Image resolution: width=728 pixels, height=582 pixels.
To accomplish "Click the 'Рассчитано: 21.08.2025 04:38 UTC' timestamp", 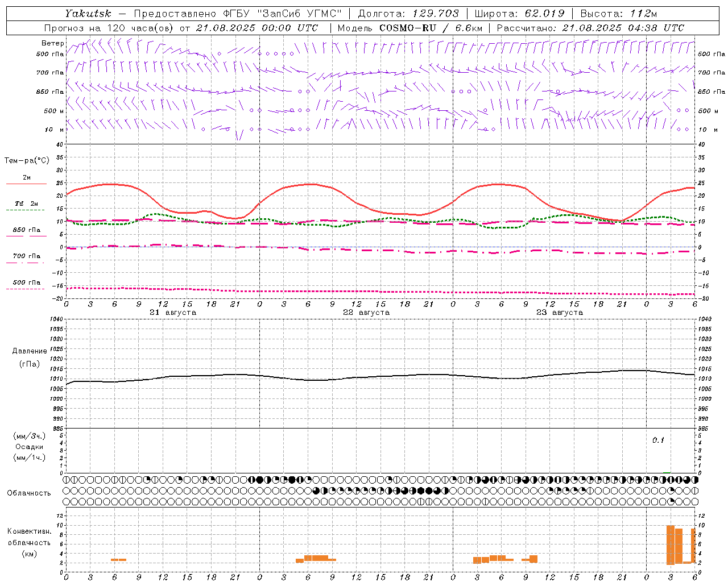I will pyautogui.click(x=590, y=28).
